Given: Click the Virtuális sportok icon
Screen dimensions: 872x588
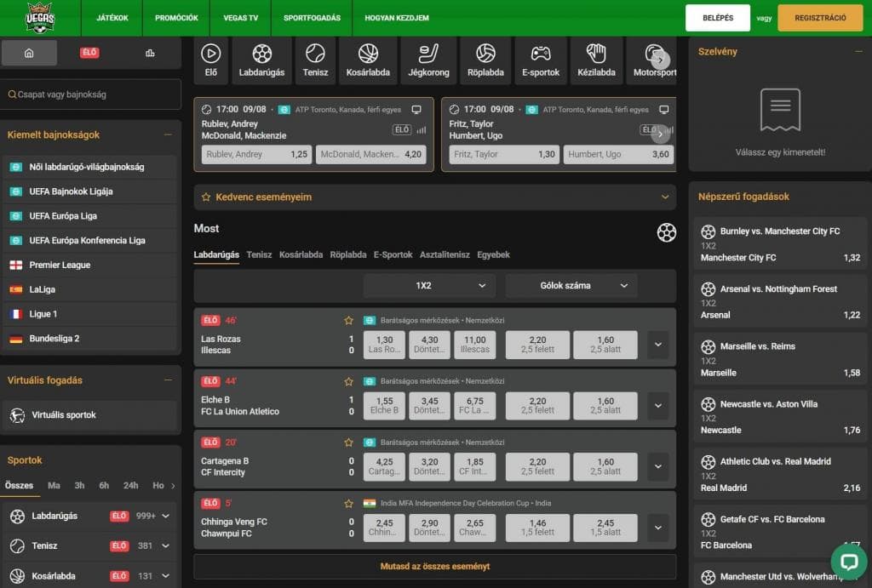Looking at the screenshot, I should [x=17, y=415].
